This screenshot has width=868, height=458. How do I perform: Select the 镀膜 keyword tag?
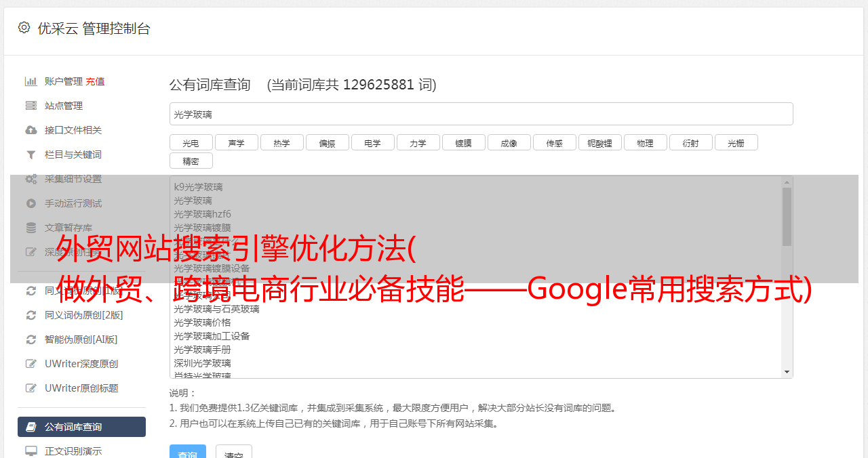[x=463, y=142]
